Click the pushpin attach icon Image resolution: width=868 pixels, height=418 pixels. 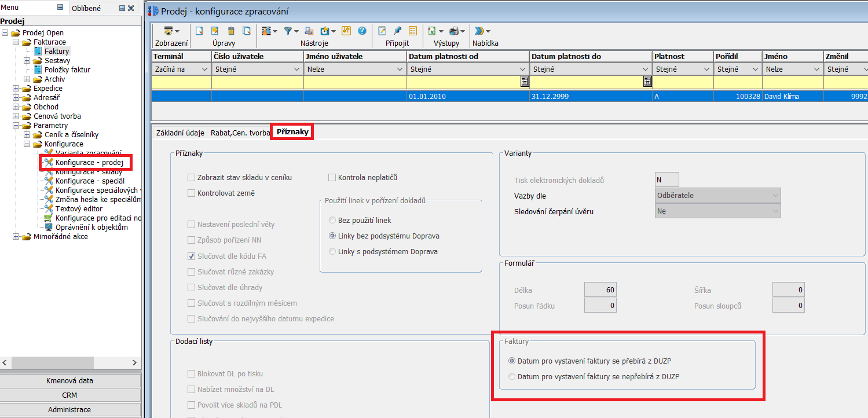point(398,31)
